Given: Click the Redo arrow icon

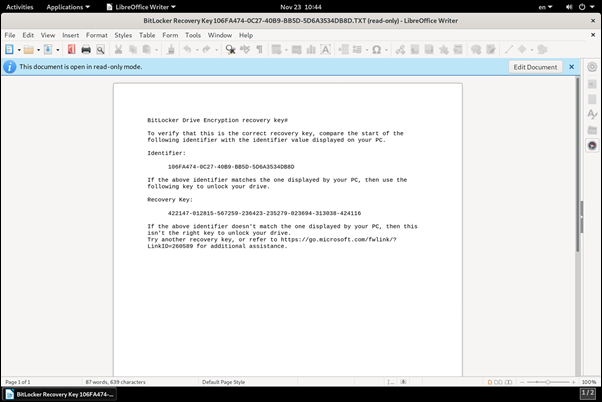Looking at the screenshot, I should point(207,50).
